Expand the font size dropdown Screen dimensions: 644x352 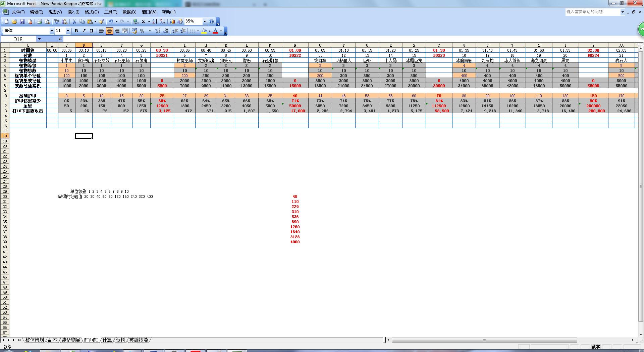tap(68, 31)
